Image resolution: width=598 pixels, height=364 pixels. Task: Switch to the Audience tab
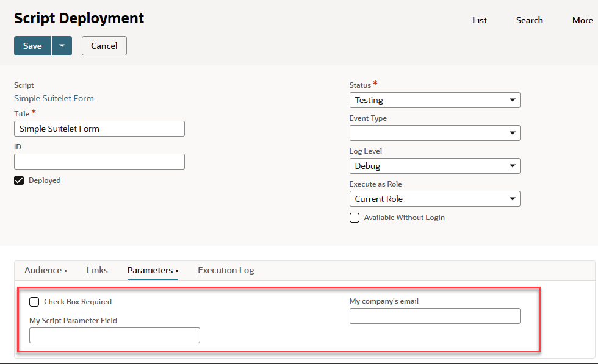coord(43,270)
